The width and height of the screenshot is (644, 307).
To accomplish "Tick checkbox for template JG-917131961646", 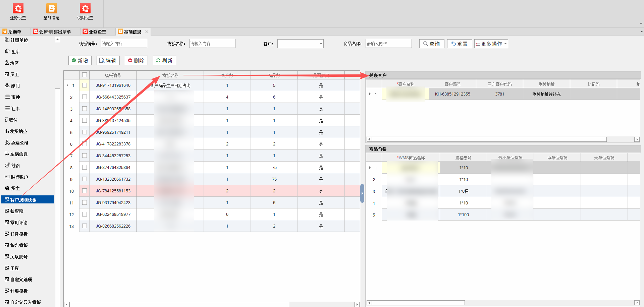I will click(85, 85).
